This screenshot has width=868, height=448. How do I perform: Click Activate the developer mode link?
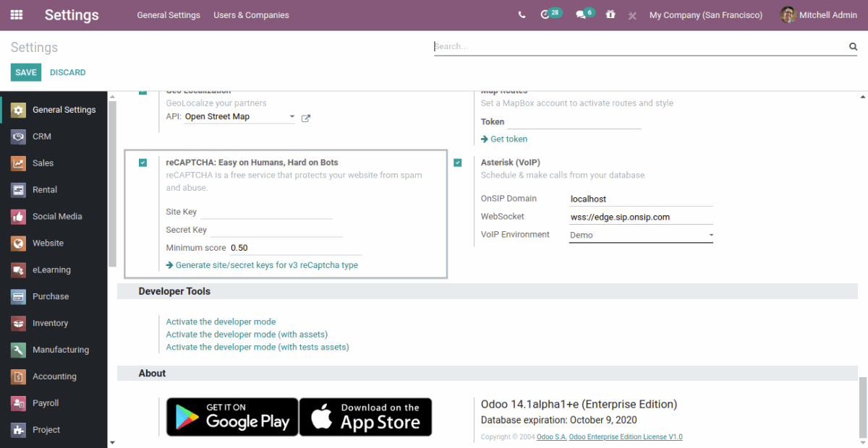tap(221, 322)
